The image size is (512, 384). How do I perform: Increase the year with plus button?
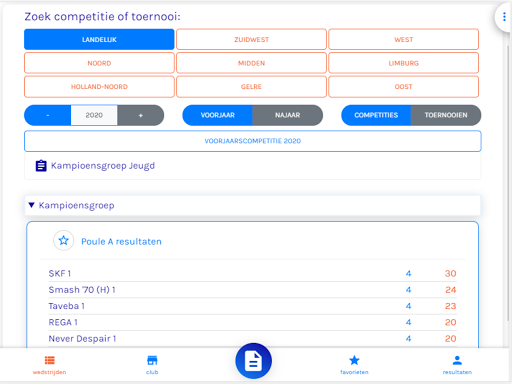[141, 115]
